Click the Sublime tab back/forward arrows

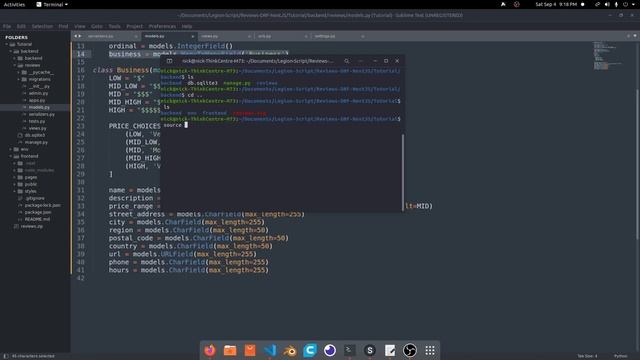[x=77, y=36]
